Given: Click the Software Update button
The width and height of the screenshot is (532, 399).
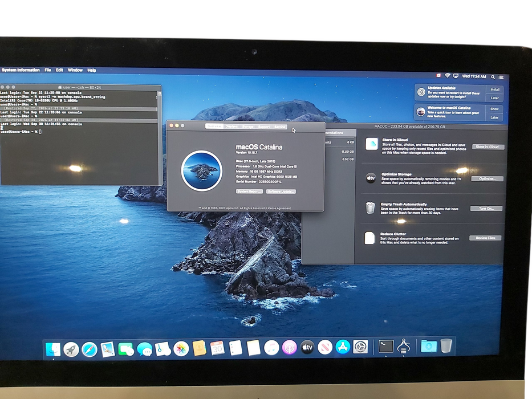Looking at the screenshot, I should coord(281,192).
